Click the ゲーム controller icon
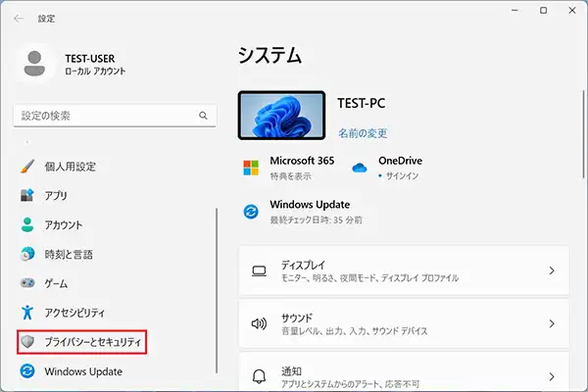This screenshot has width=588, height=392. click(27, 283)
